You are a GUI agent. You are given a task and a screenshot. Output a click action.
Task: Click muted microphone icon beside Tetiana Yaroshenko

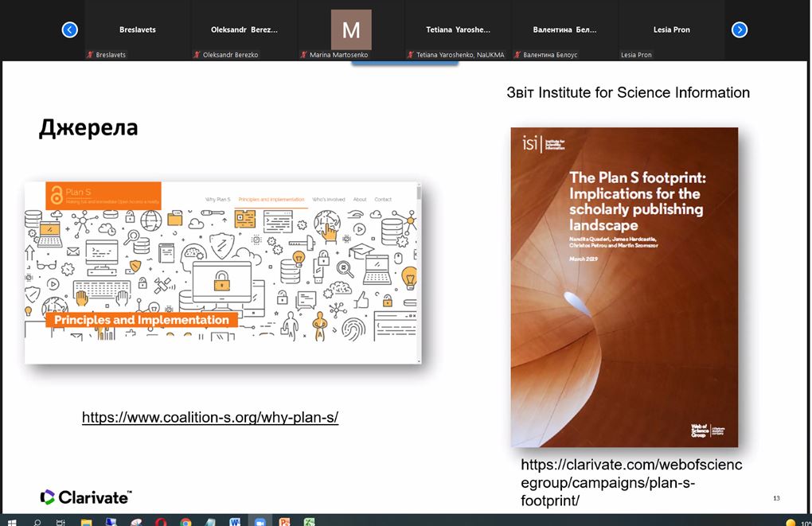[x=411, y=54]
